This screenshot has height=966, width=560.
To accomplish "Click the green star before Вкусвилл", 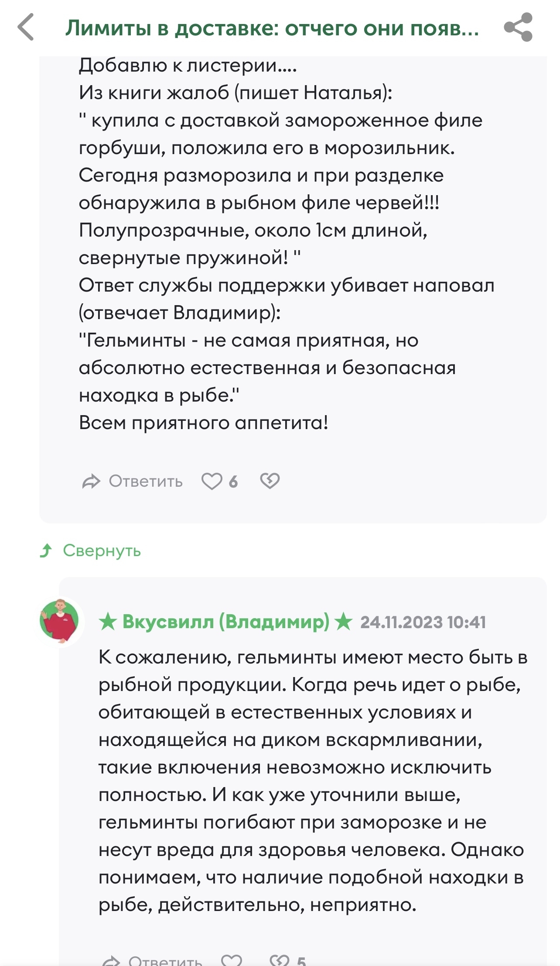I will (x=108, y=622).
